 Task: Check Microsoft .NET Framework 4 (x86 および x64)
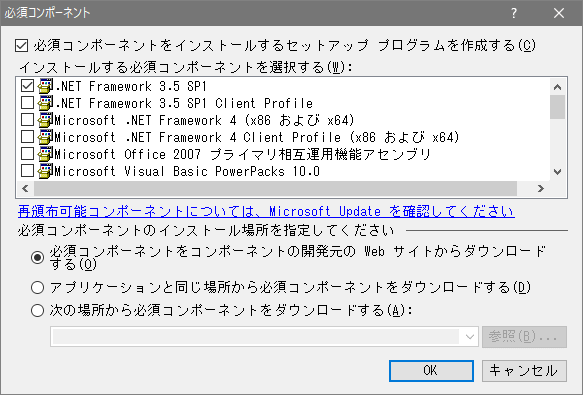(x=28, y=120)
